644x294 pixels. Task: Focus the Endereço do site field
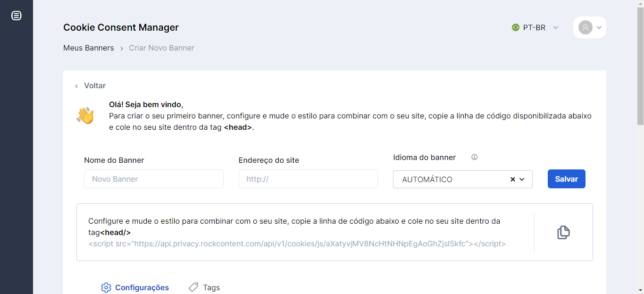pyautogui.click(x=308, y=179)
